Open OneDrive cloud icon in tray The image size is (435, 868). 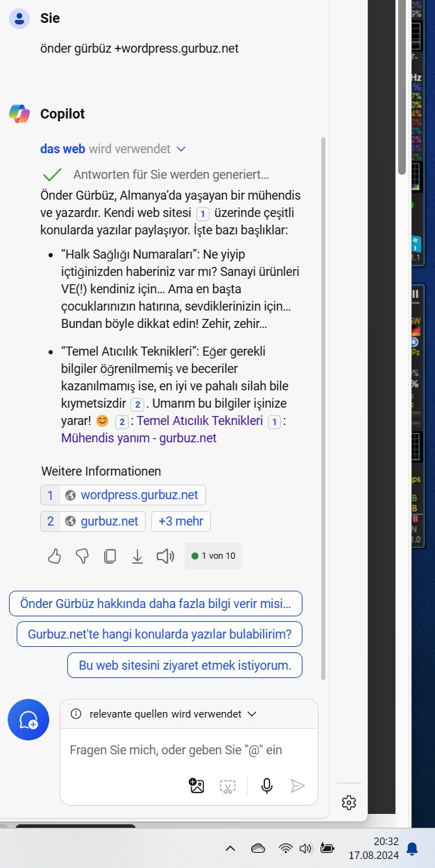point(257,848)
